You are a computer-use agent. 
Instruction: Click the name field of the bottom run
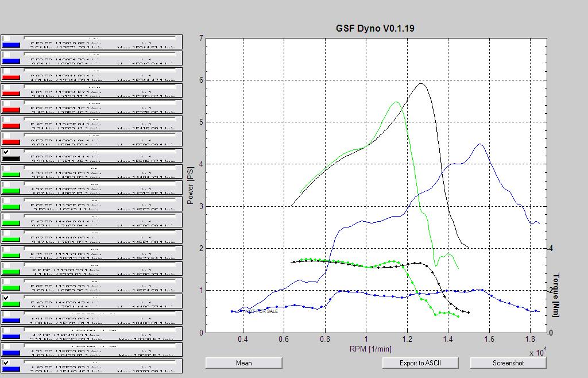pyautogui.click(x=100, y=362)
